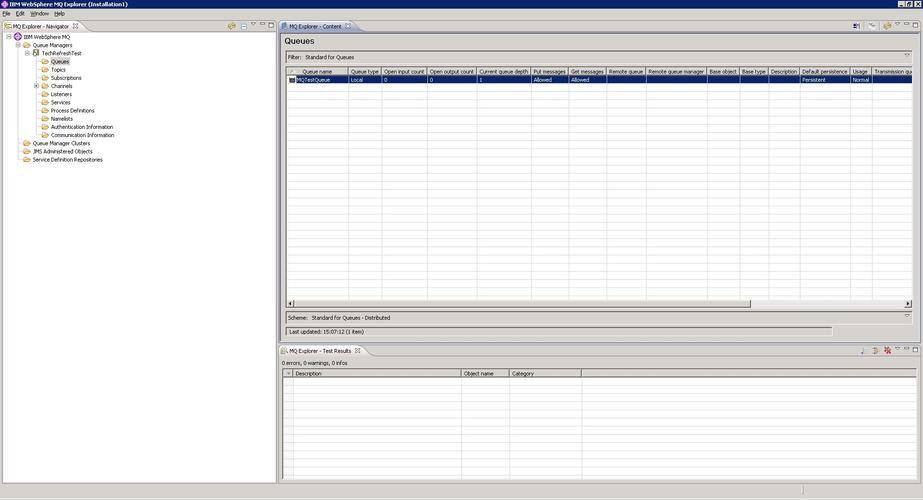Select the Process Definitions folder
This screenshot has width=923, height=500.
(x=72, y=111)
